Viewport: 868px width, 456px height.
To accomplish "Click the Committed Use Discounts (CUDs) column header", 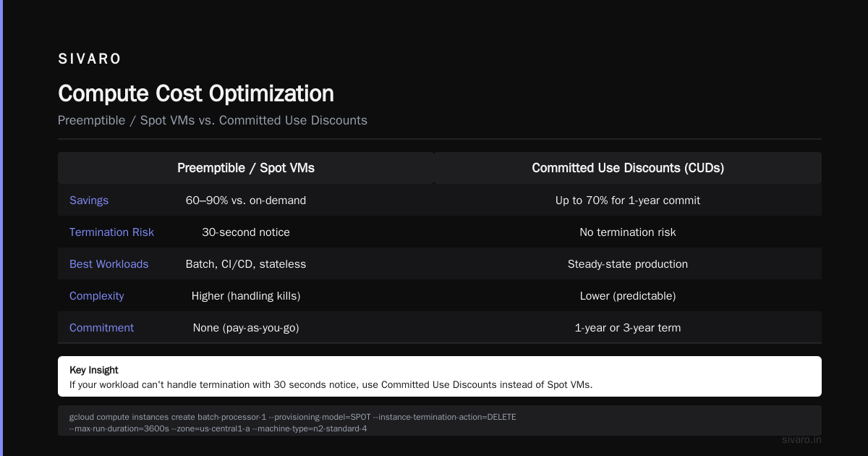I will (628, 168).
